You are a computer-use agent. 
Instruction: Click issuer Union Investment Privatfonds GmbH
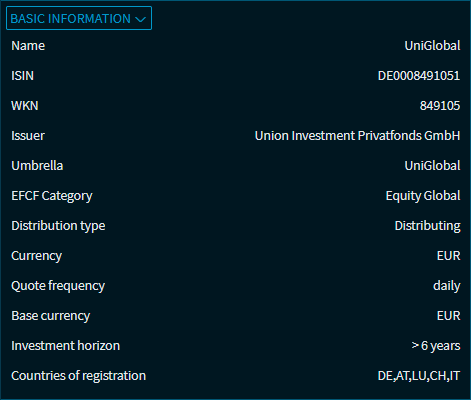(357, 136)
